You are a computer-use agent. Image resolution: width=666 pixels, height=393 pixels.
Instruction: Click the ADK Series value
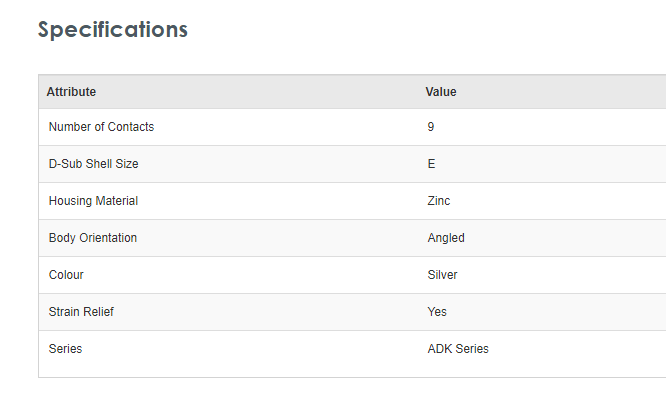coord(458,349)
